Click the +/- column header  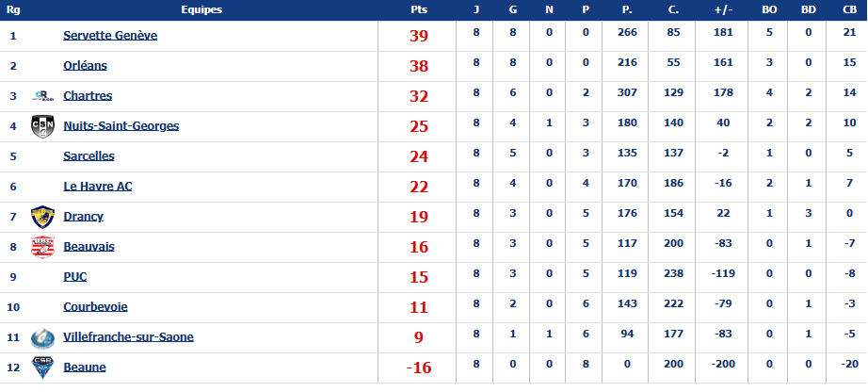pos(724,9)
